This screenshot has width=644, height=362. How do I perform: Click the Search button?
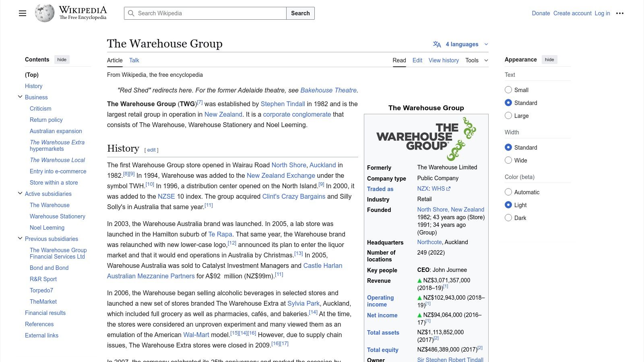click(x=300, y=13)
